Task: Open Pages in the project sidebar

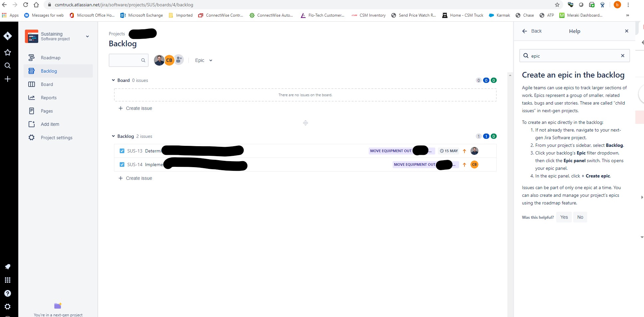Action: [x=58, y=111]
